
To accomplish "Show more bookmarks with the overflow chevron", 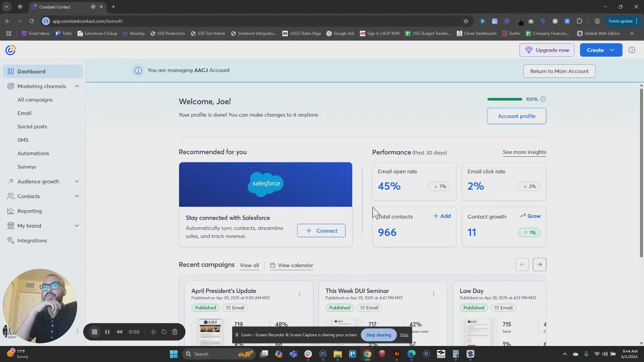I will [x=632, y=34].
